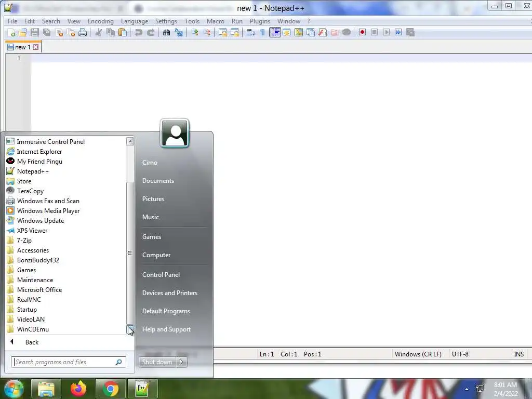Open Google Chrome from the taskbar
The image size is (532, 399).
coord(110,389)
